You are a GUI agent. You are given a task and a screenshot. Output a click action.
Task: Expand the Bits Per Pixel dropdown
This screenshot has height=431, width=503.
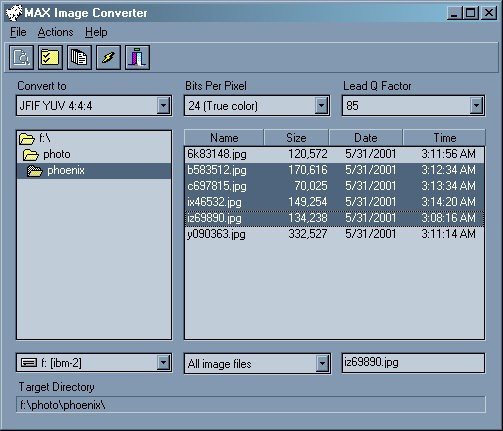tap(321, 106)
